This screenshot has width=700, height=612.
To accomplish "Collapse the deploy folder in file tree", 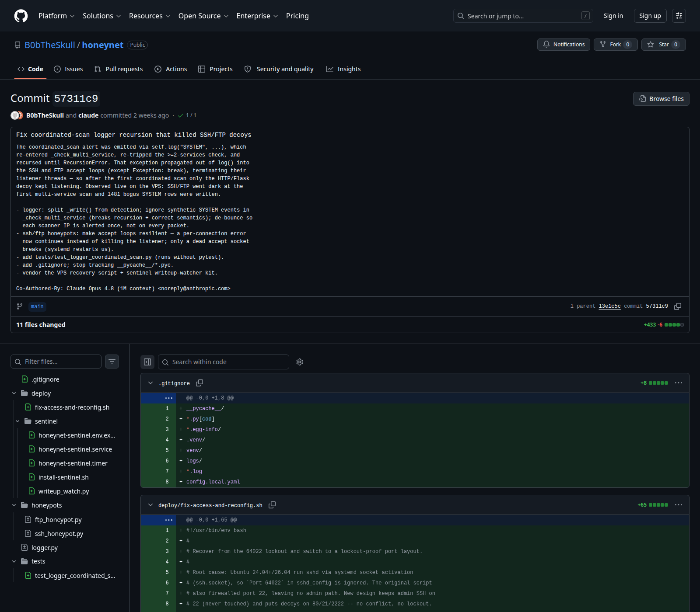I will point(14,393).
